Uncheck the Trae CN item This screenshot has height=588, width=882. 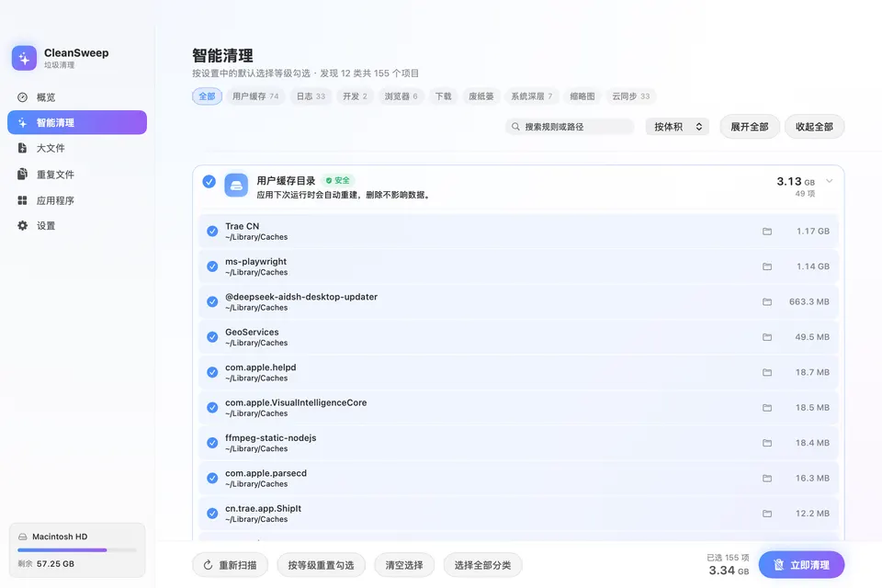(212, 232)
